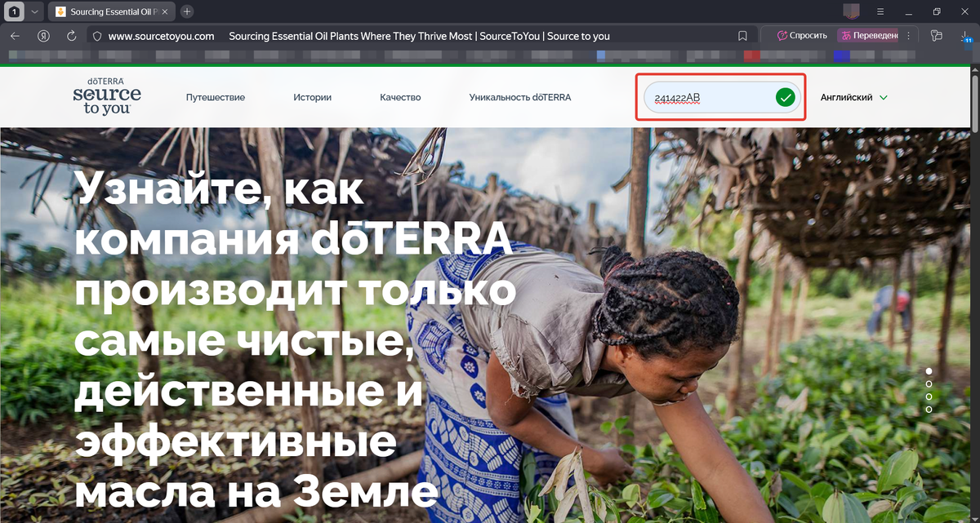The image size is (980, 523).
Task: Close the Sourcing Essential Oil tab
Action: click(x=165, y=11)
